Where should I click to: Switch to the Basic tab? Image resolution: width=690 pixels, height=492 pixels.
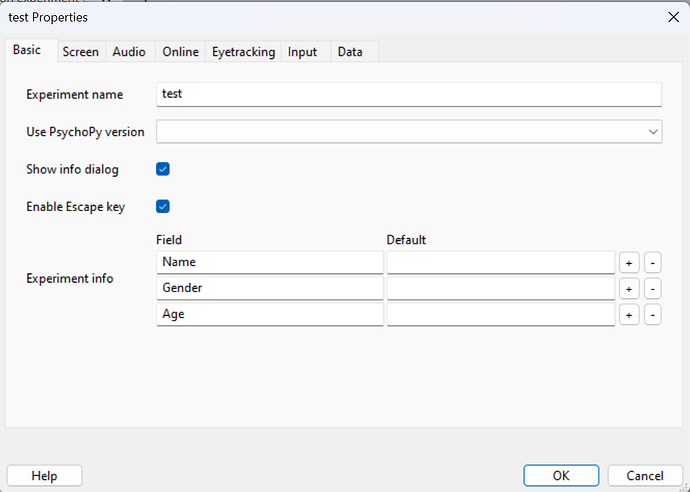coord(31,50)
